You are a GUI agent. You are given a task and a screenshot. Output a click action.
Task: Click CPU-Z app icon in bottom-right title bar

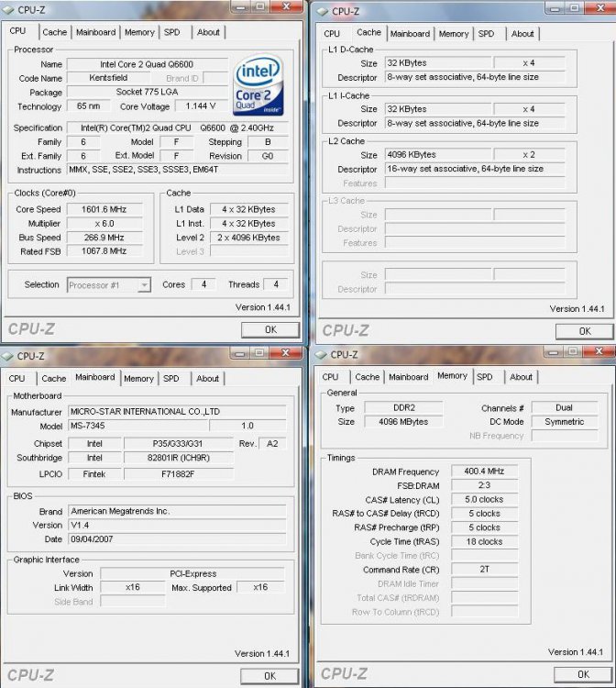[322, 354]
